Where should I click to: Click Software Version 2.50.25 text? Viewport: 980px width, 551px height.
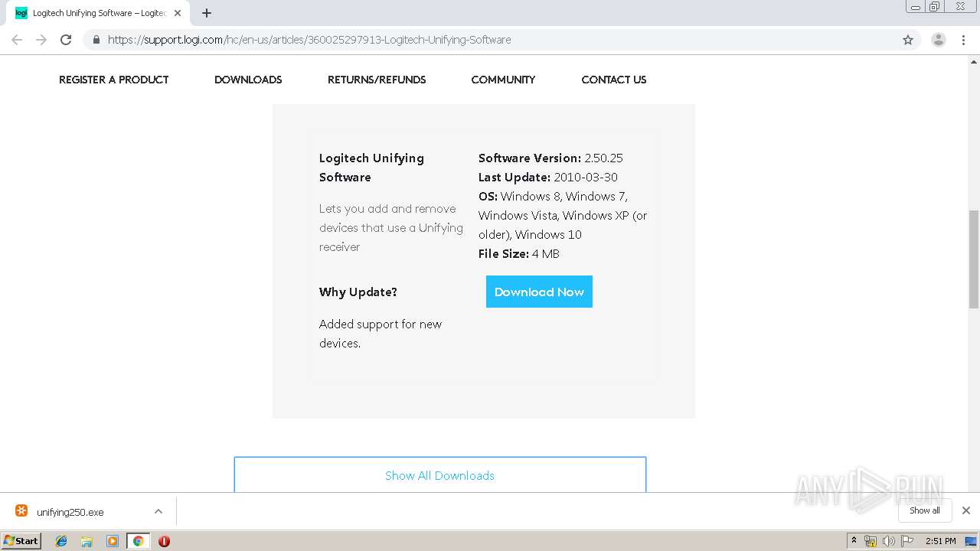click(550, 158)
